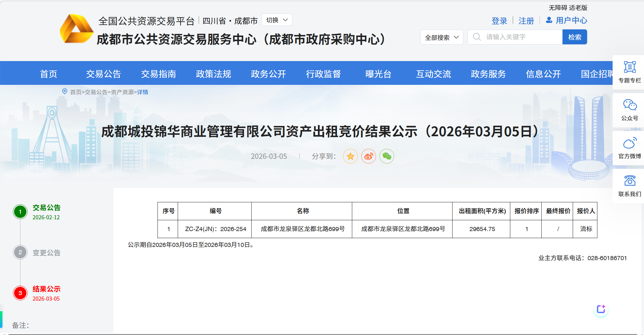Click the 资产资源 breadcrumb link
Viewport: 644px width, 335px height.
pyautogui.click(x=122, y=92)
